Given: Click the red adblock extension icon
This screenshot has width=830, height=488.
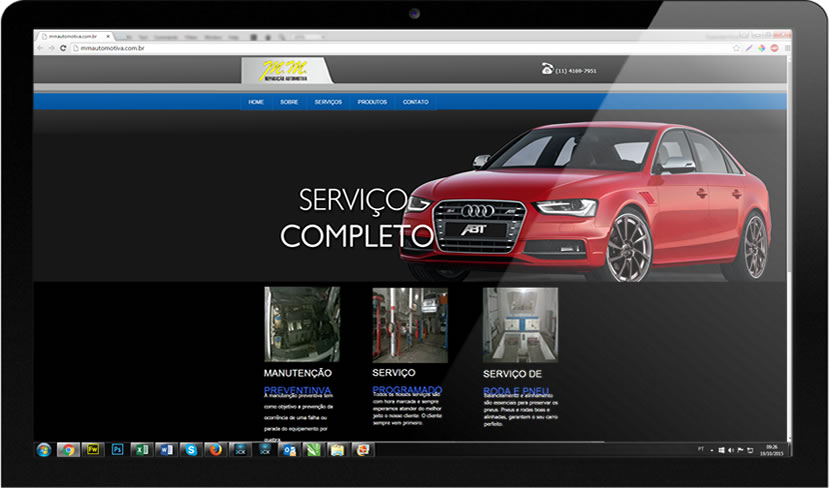Looking at the screenshot, I should [x=774, y=48].
